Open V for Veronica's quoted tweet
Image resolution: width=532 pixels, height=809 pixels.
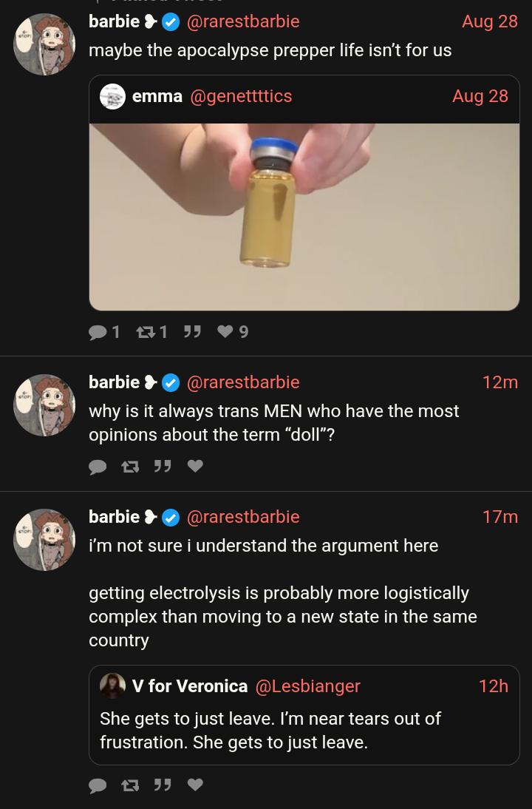click(304, 730)
